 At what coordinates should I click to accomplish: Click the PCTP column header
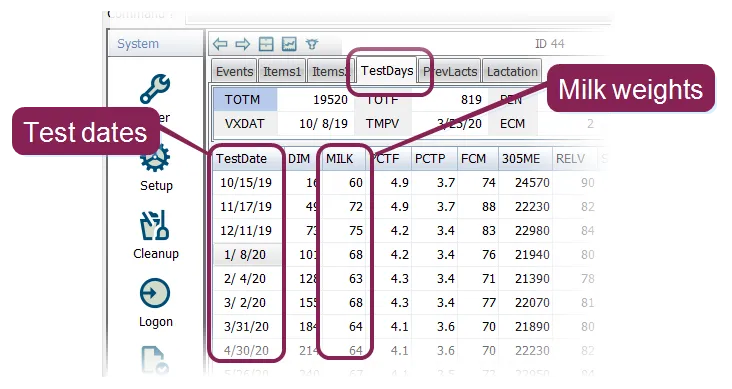click(x=434, y=159)
